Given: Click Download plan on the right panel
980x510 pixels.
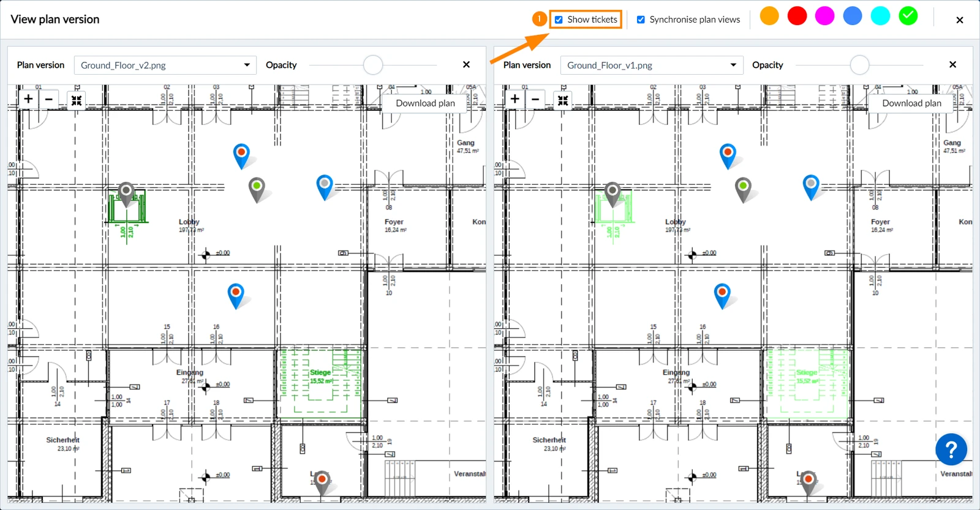Looking at the screenshot, I should 911,103.
